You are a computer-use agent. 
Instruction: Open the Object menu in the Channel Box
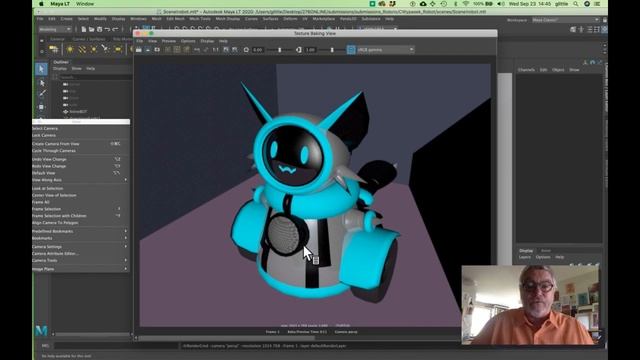[558, 70]
